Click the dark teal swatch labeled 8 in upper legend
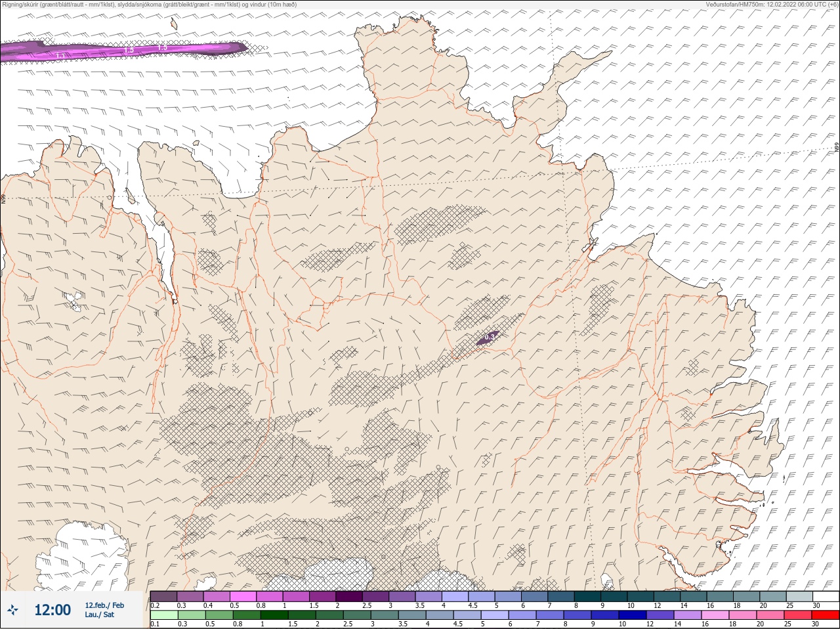The width and height of the screenshot is (840, 629). [x=587, y=596]
